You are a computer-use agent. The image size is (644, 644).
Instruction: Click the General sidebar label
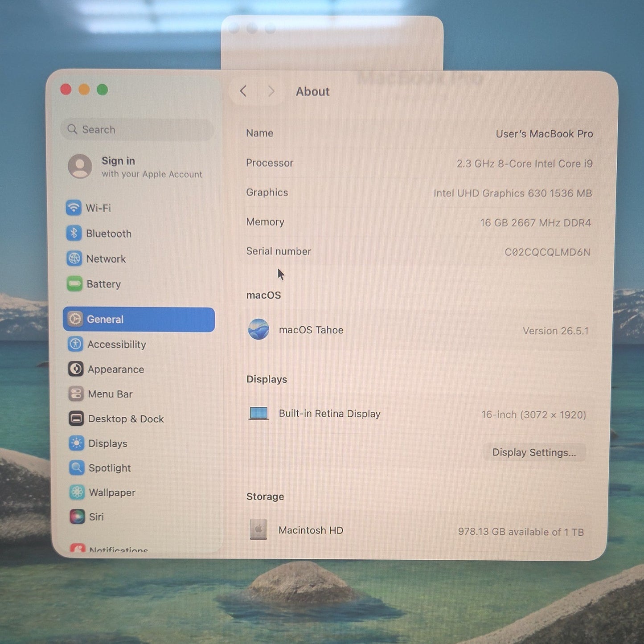[x=105, y=320]
